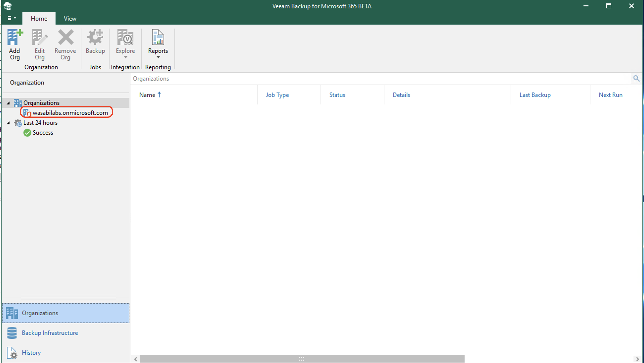
Task: Open the History view
Action: [x=65, y=353]
